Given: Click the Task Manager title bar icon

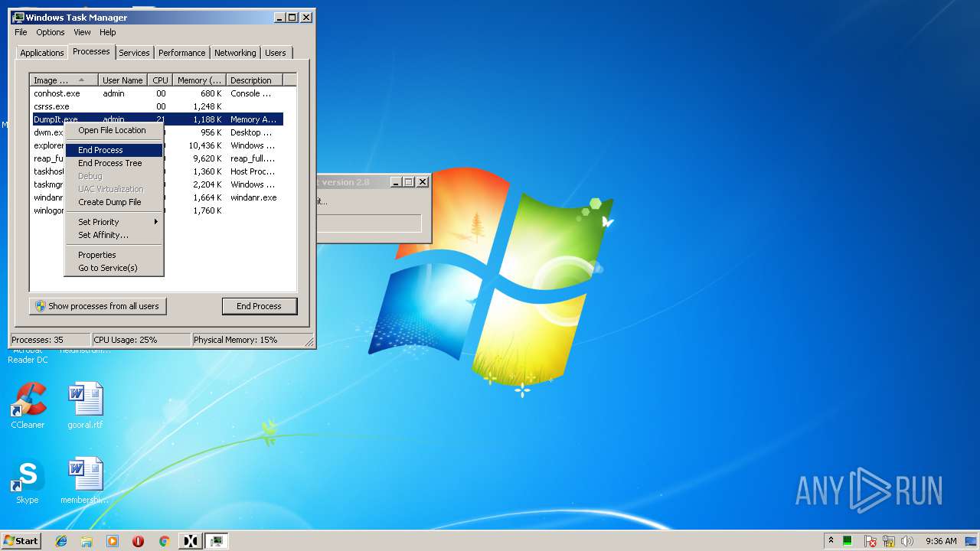Looking at the screenshot, I should 18,17.
